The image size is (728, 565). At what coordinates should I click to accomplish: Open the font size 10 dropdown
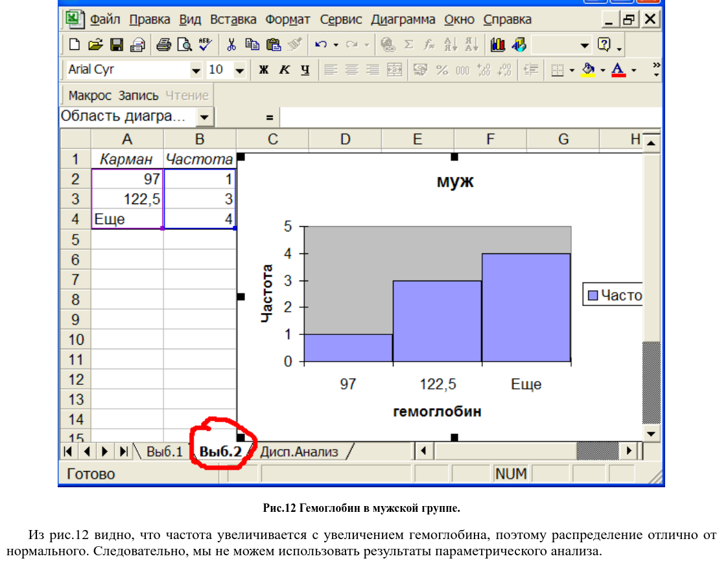pos(239,70)
